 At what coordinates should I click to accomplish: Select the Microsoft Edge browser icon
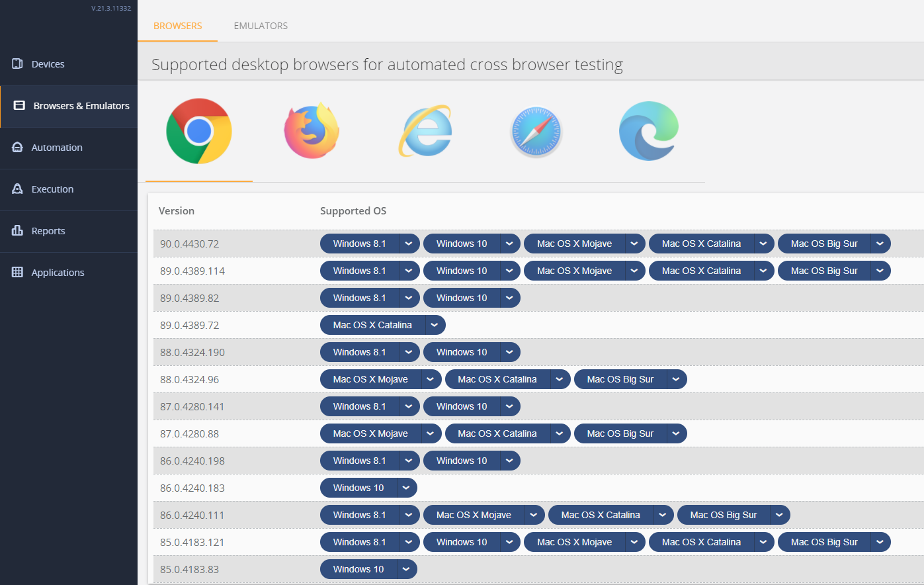coord(649,131)
